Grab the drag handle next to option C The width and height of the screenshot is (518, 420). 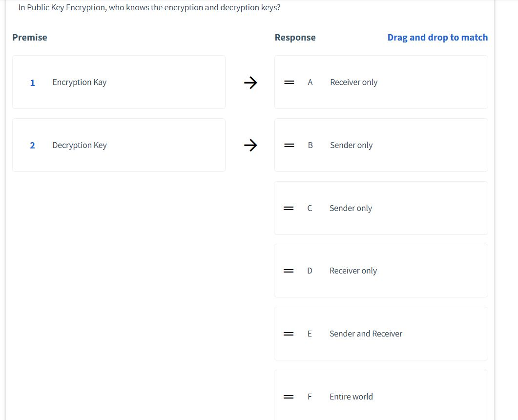pos(289,208)
